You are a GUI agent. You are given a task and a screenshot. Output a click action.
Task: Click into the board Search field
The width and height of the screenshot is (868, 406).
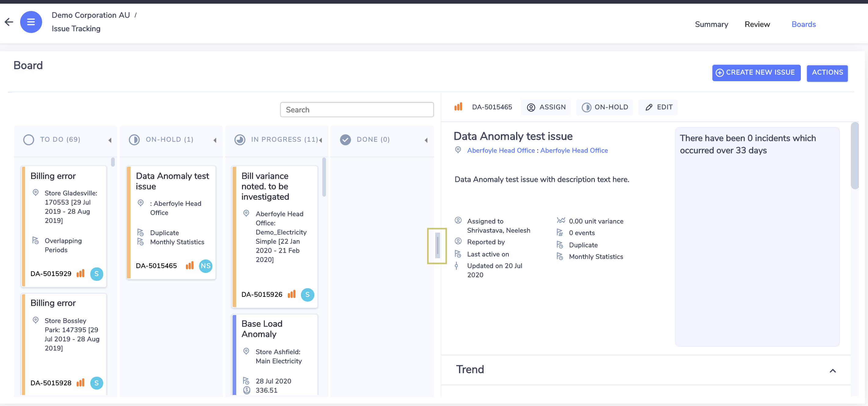[357, 110]
